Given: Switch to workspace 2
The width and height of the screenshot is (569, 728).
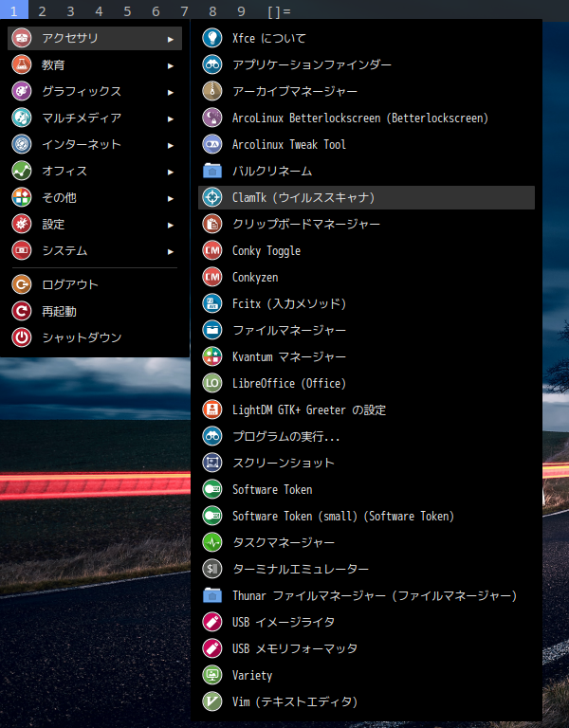Looking at the screenshot, I should [x=43, y=10].
